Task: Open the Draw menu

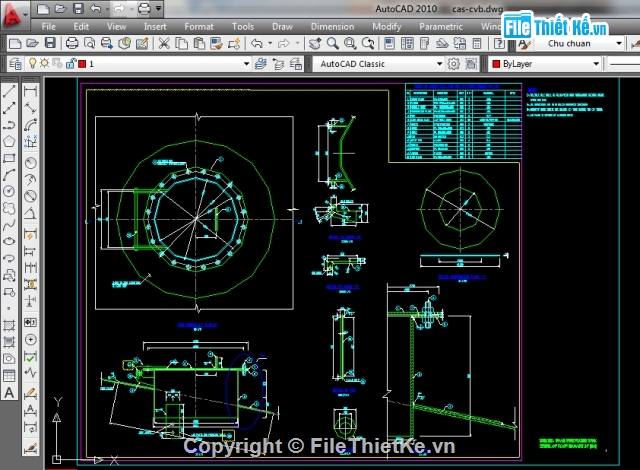Action: point(282,27)
